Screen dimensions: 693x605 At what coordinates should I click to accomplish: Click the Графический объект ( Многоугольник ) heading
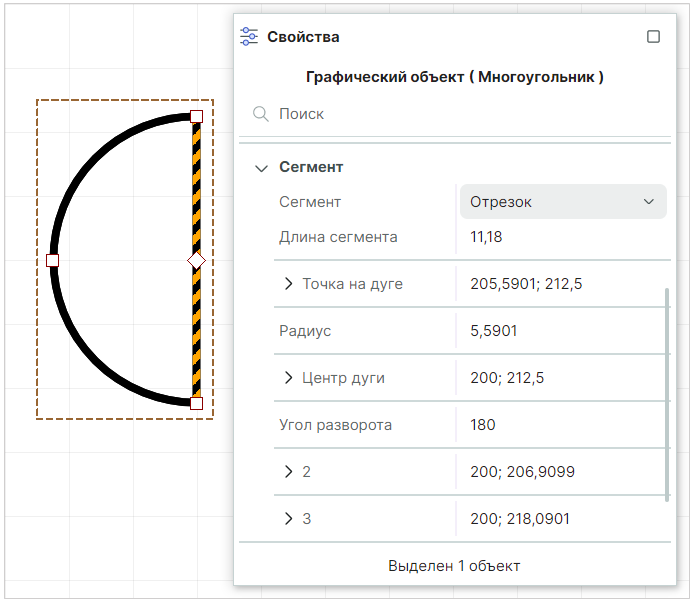(x=455, y=77)
